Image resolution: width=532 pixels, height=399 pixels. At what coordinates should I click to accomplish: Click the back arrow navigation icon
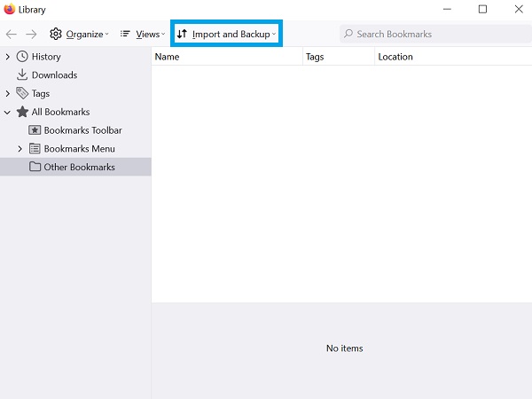pyautogui.click(x=12, y=35)
